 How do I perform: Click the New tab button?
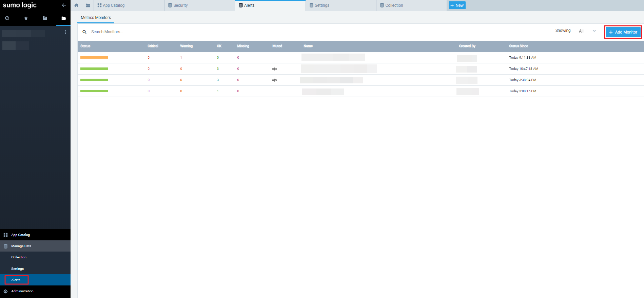[457, 5]
